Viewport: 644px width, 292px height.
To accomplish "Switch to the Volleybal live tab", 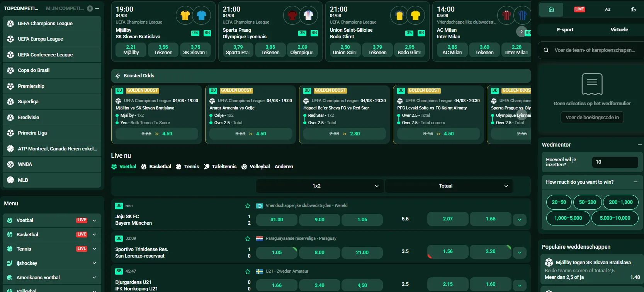I will (x=256, y=167).
